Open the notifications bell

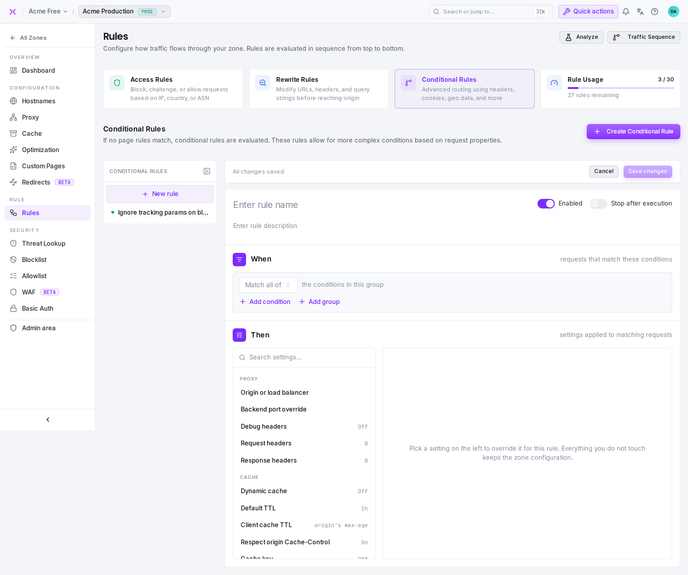(x=626, y=12)
